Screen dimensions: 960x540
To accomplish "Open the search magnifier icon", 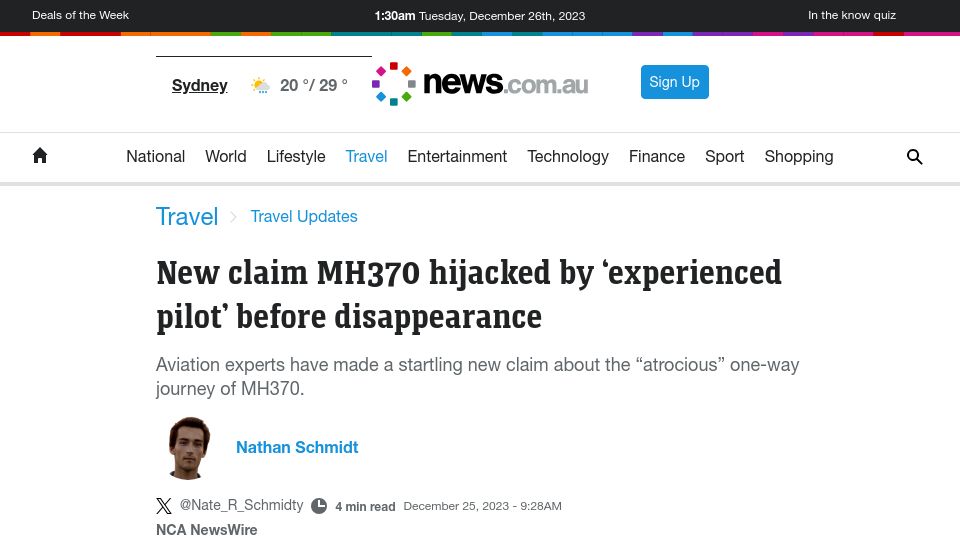I will [914, 157].
